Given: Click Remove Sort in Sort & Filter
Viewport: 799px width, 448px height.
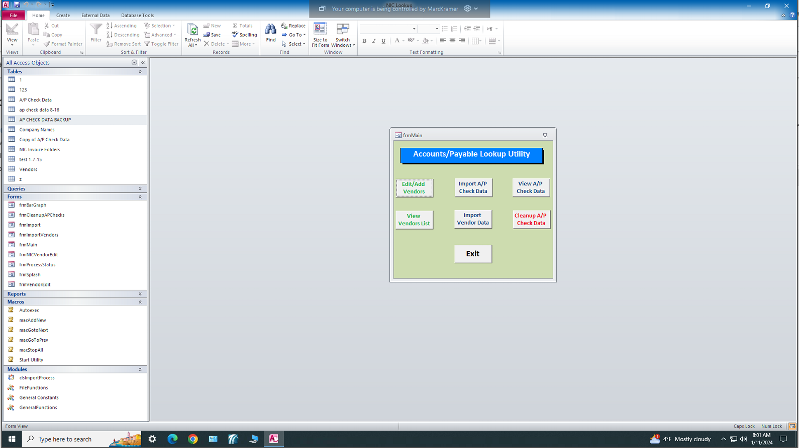Looking at the screenshot, I should click(x=123, y=44).
